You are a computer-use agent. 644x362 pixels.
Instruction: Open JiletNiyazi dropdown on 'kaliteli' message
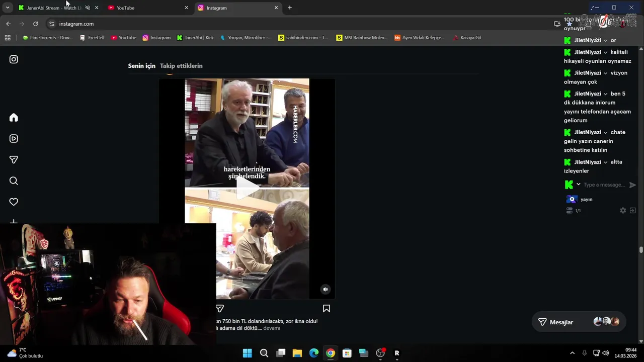(x=605, y=52)
